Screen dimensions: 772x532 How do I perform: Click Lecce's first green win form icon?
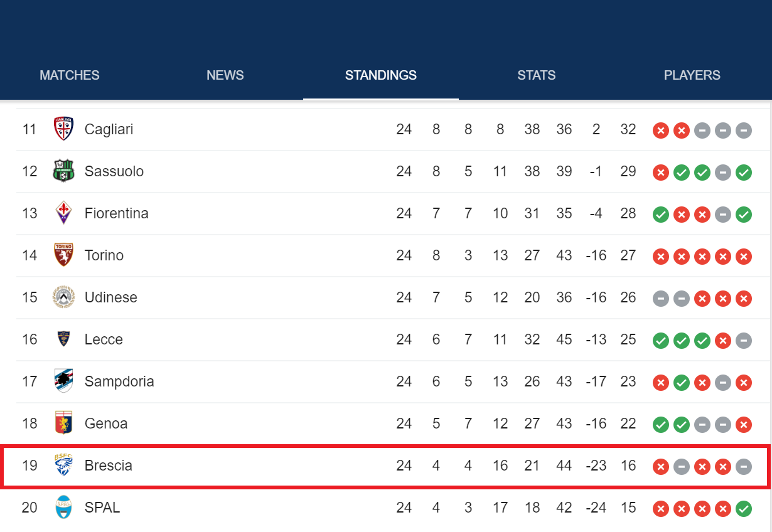click(660, 341)
